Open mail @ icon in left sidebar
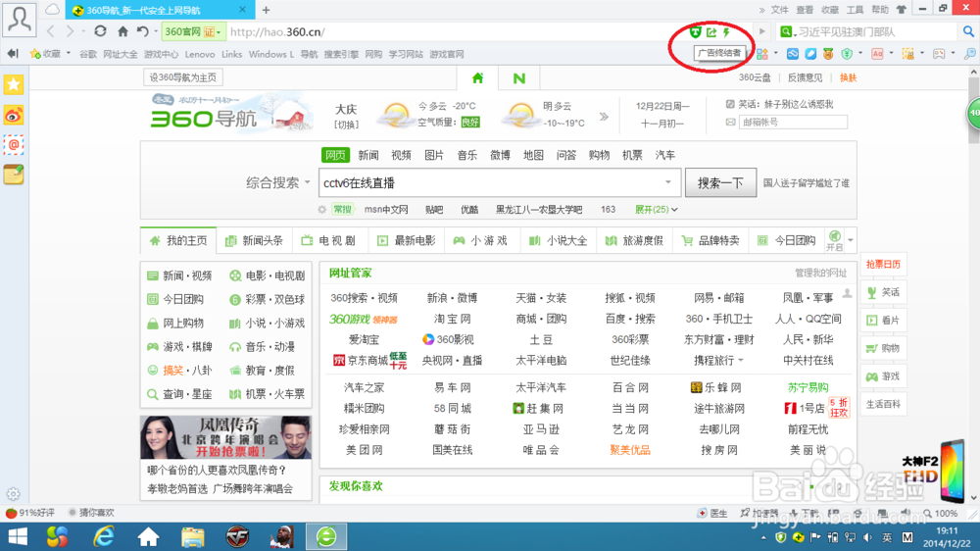This screenshot has width=980, height=551. (14, 145)
